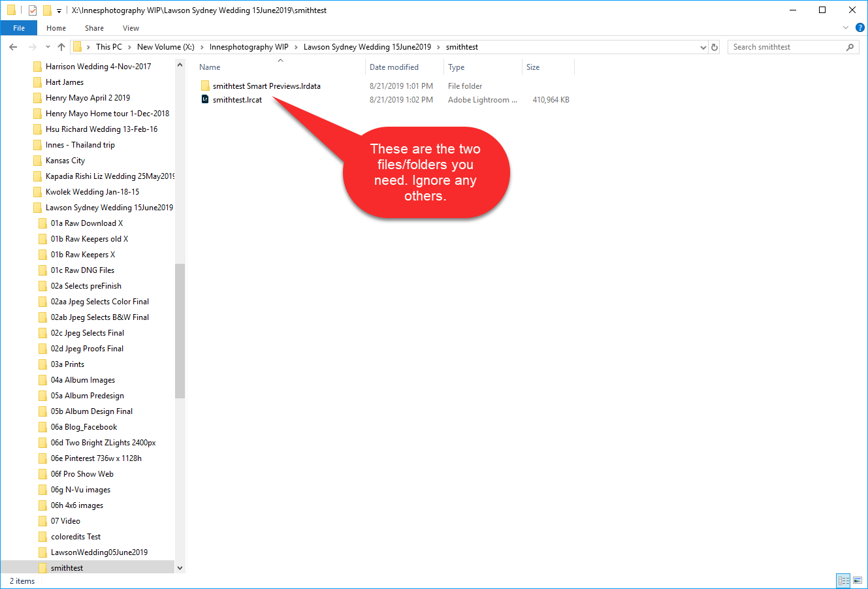Go back with the Back arrow

(14, 47)
